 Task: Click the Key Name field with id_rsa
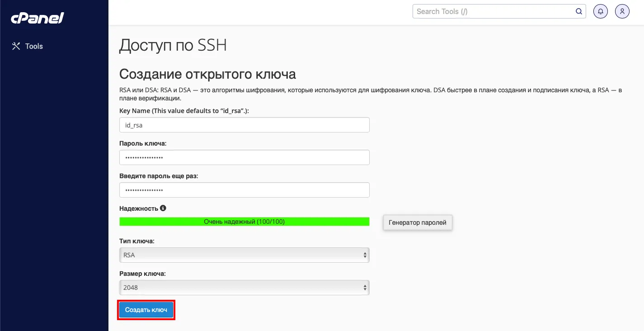[244, 125]
